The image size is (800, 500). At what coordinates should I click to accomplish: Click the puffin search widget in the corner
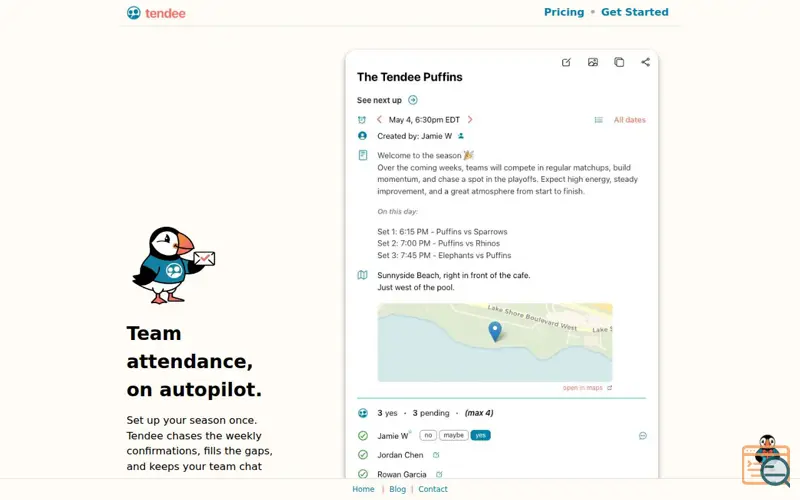(766, 460)
